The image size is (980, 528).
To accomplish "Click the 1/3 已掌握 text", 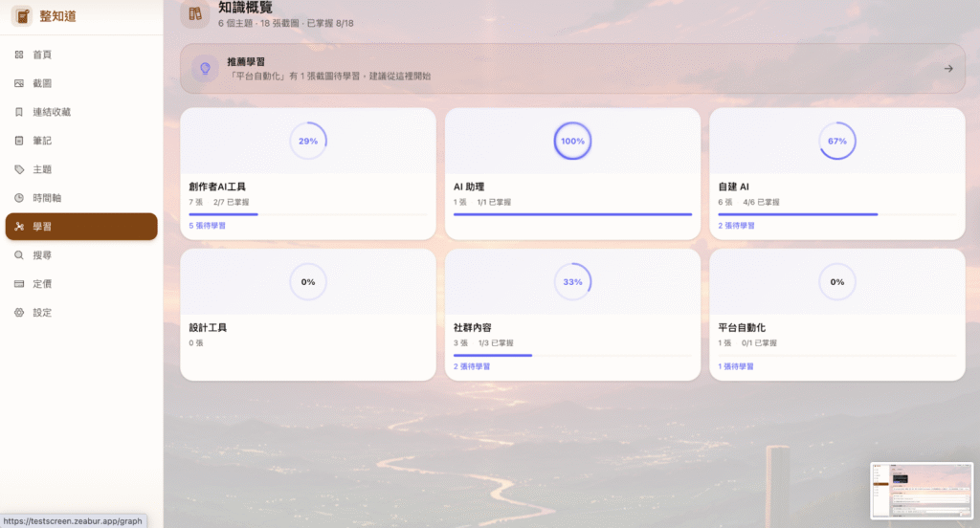I will (x=496, y=343).
